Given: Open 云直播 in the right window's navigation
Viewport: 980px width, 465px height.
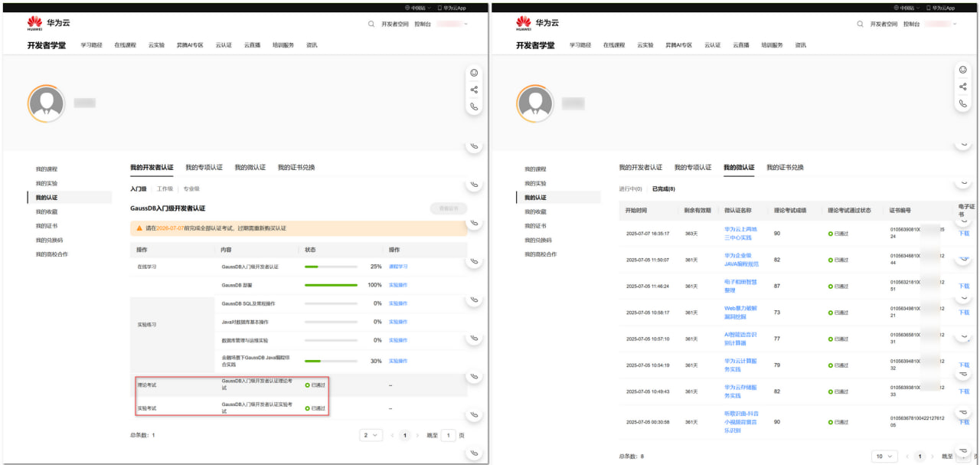Looking at the screenshot, I should click(x=740, y=45).
